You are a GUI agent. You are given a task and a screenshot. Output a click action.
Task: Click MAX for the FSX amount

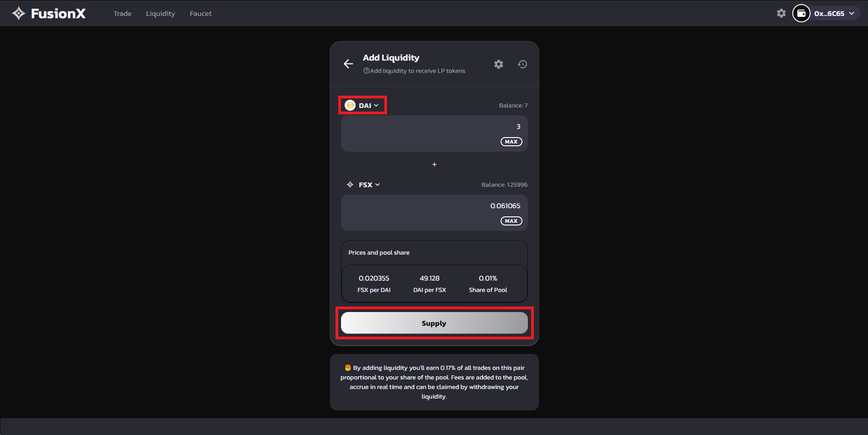point(511,221)
